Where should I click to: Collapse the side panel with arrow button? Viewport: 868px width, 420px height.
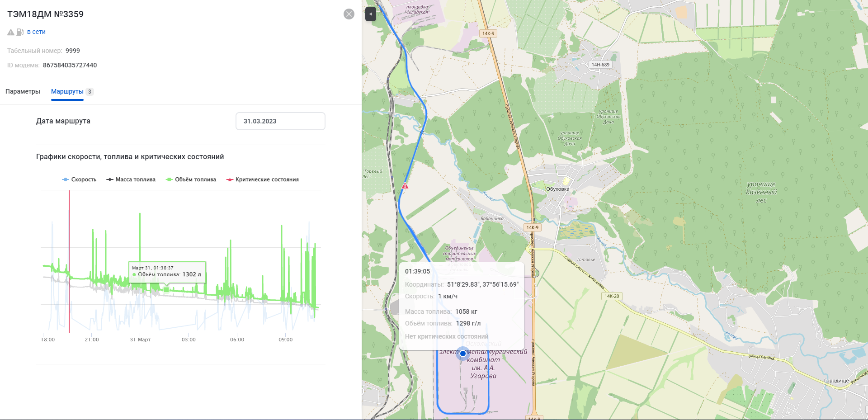point(371,14)
